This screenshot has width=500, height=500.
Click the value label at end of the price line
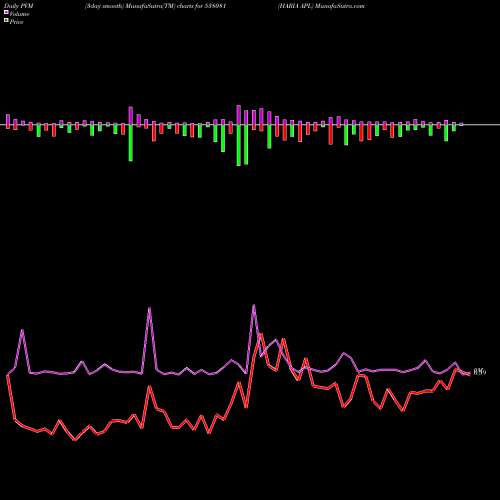point(480,372)
